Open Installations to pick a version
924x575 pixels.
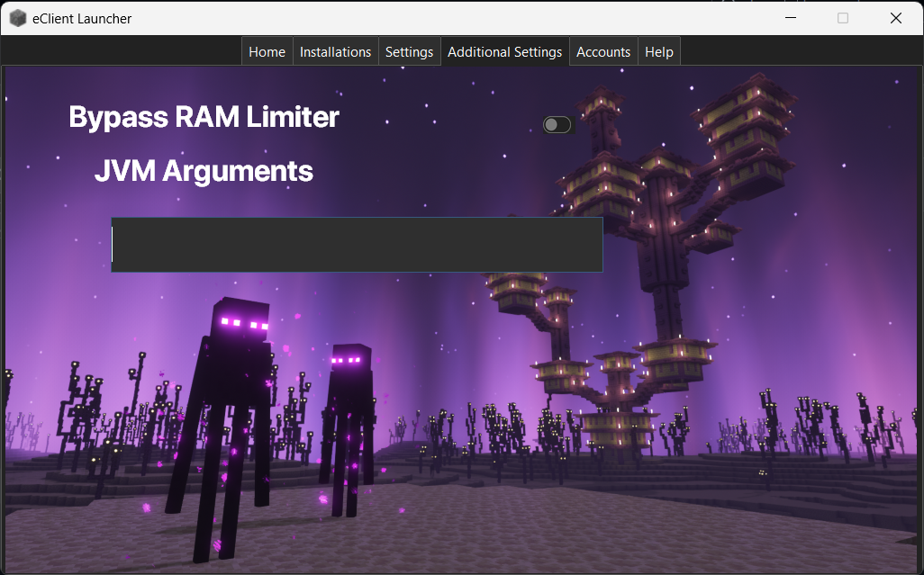(x=335, y=51)
